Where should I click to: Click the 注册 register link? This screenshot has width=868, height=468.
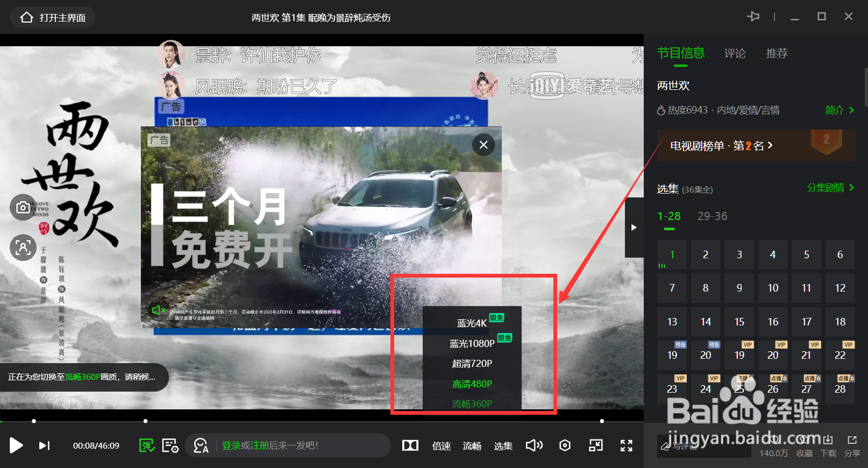click(260, 445)
